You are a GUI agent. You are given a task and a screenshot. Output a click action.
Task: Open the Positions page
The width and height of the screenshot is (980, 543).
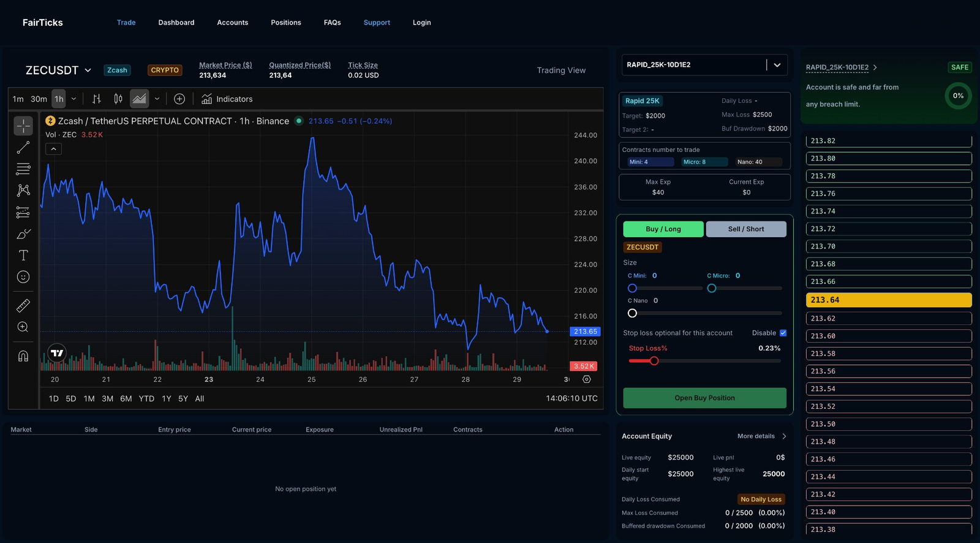point(286,23)
